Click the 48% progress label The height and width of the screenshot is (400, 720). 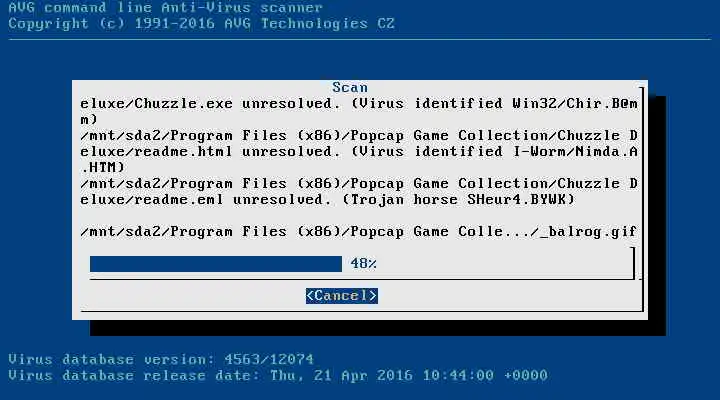click(x=363, y=264)
